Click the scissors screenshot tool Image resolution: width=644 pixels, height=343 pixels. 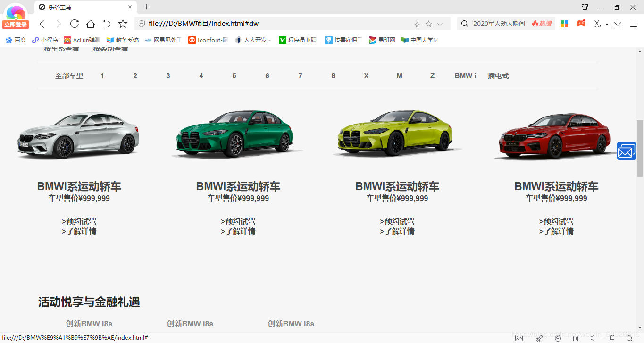tap(597, 24)
